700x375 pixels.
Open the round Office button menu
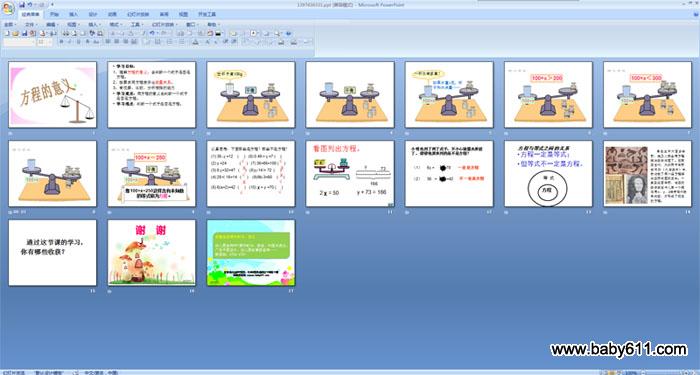click(x=8, y=8)
